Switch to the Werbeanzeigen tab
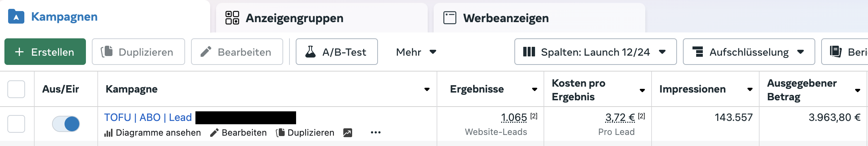 click(539, 18)
